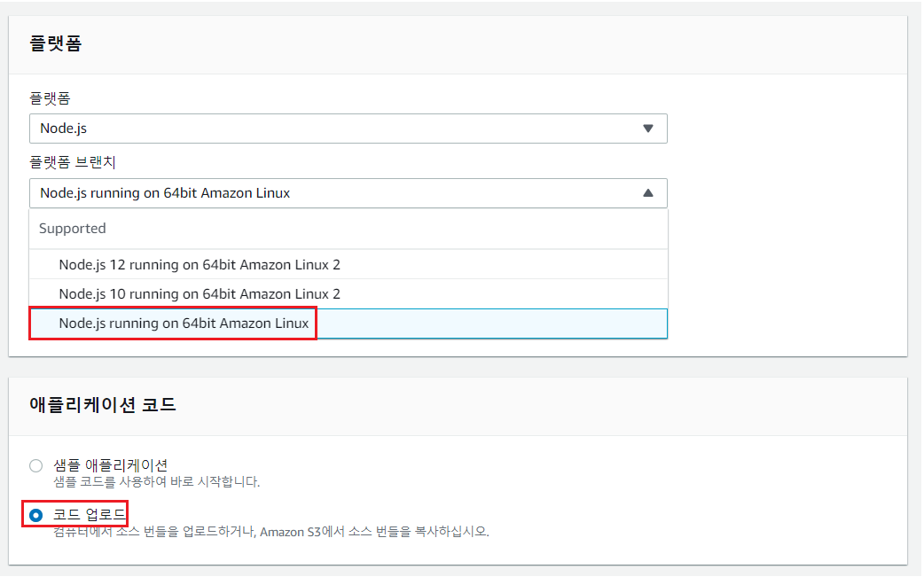Click the up arrow of the 플랫폼 브랜치 dropdown

(x=648, y=192)
